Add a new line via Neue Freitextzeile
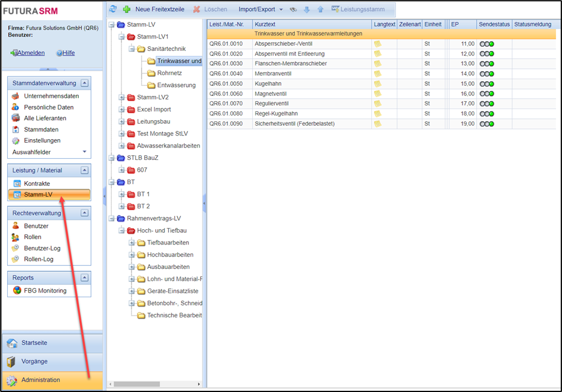This screenshot has width=562, height=392. 154,9
